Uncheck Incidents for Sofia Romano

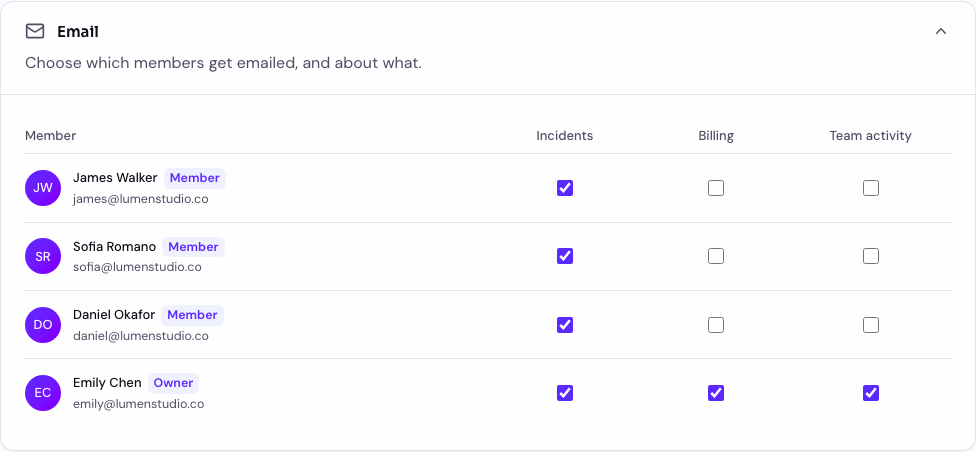click(565, 256)
